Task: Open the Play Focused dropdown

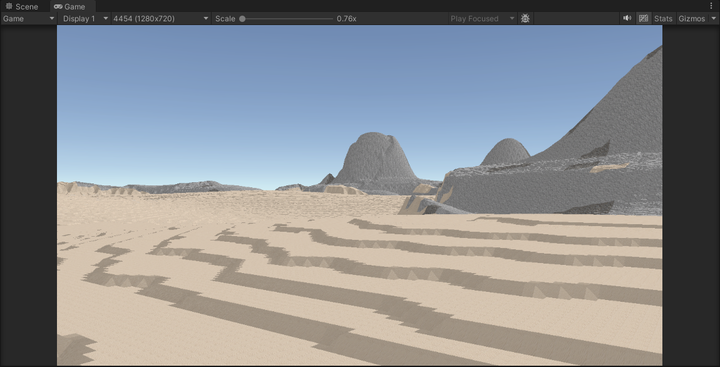Action: coord(483,18)
